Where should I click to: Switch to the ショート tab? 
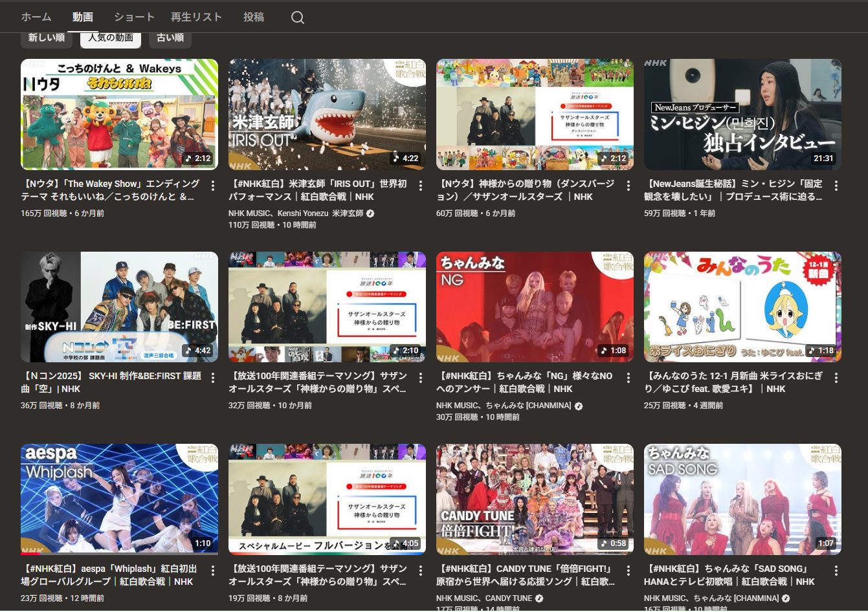[134, 17]
